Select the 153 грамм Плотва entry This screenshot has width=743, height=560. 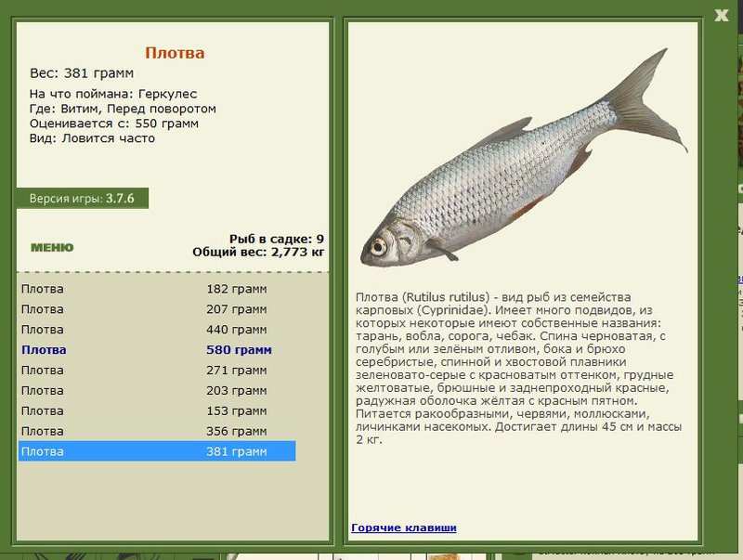click(x=157, y=410)
